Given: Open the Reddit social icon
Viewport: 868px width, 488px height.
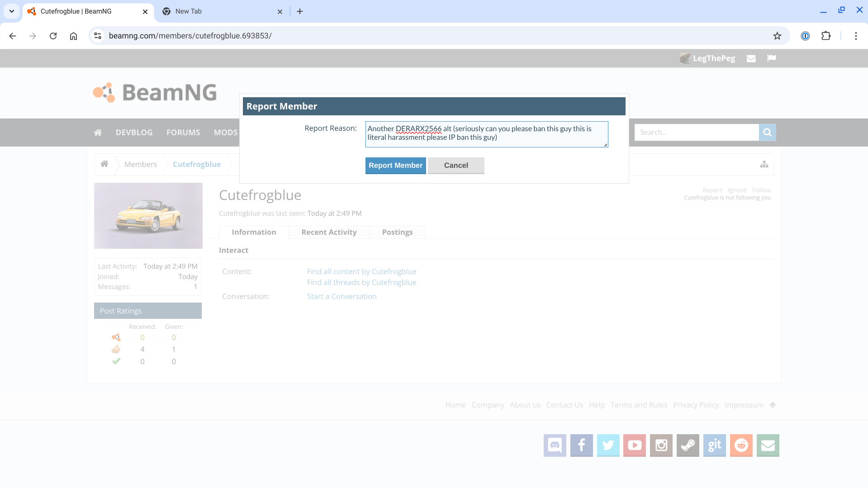Looking at the screenshot, I should pyautogui.click(x=741, y=445).
